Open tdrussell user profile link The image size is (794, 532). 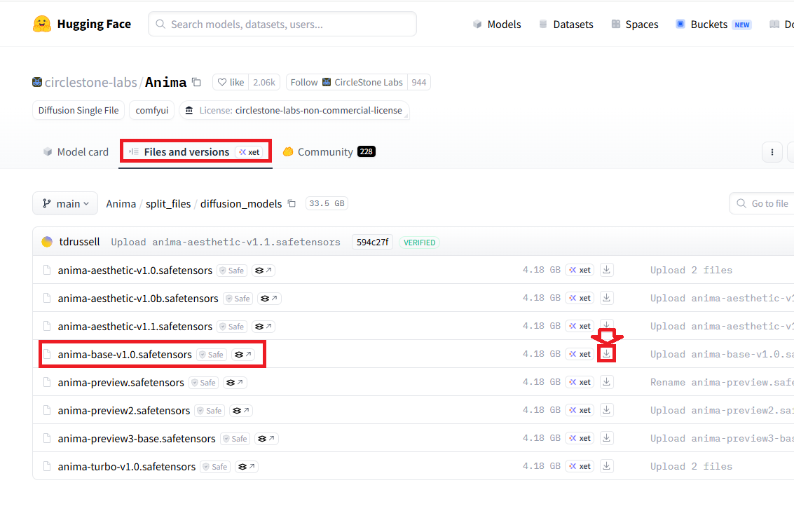pyautogui.click(x=79, y=242)
